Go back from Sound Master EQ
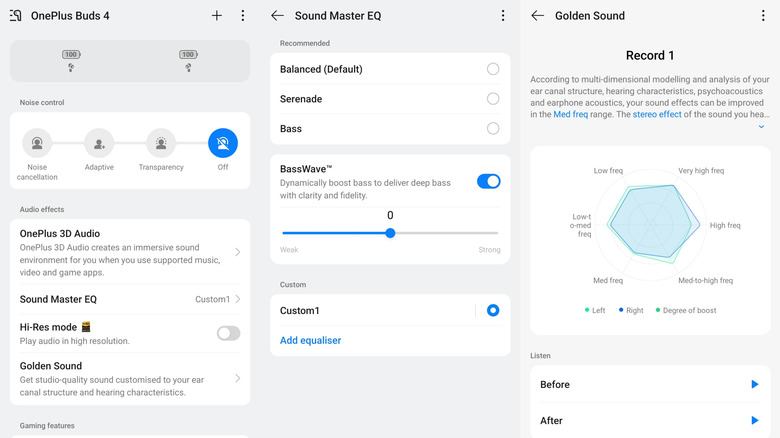The width and height of the screenshot is (780, 438). click(x=278, y=15)
